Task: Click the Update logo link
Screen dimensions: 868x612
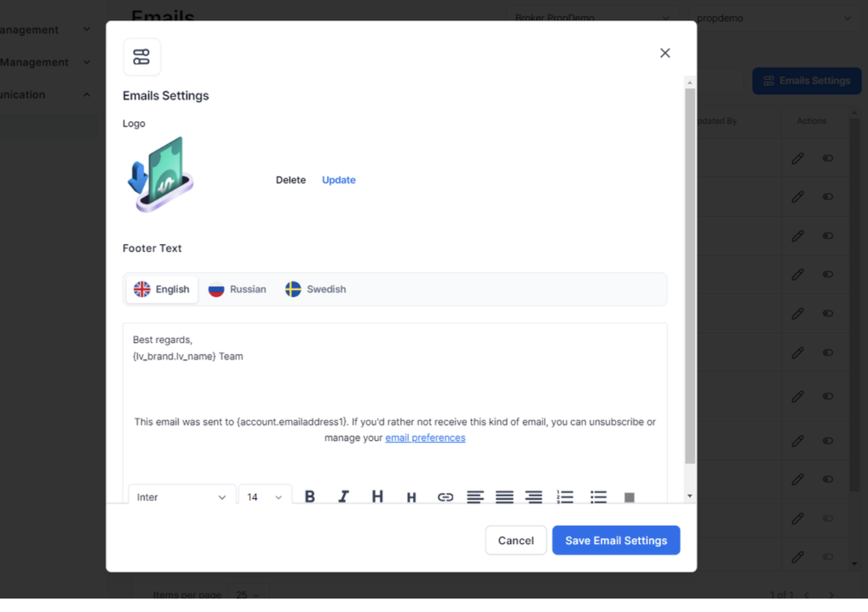Action: point(339,180)
